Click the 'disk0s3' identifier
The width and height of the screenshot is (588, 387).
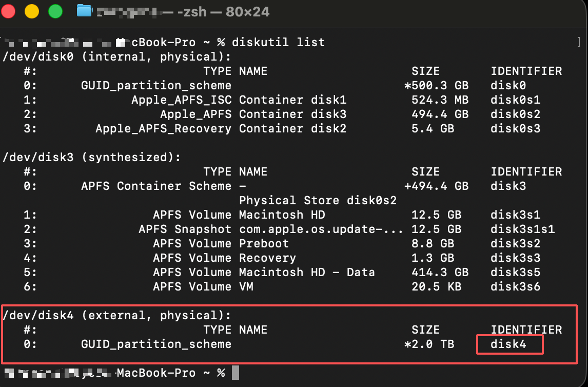[515, 128]
